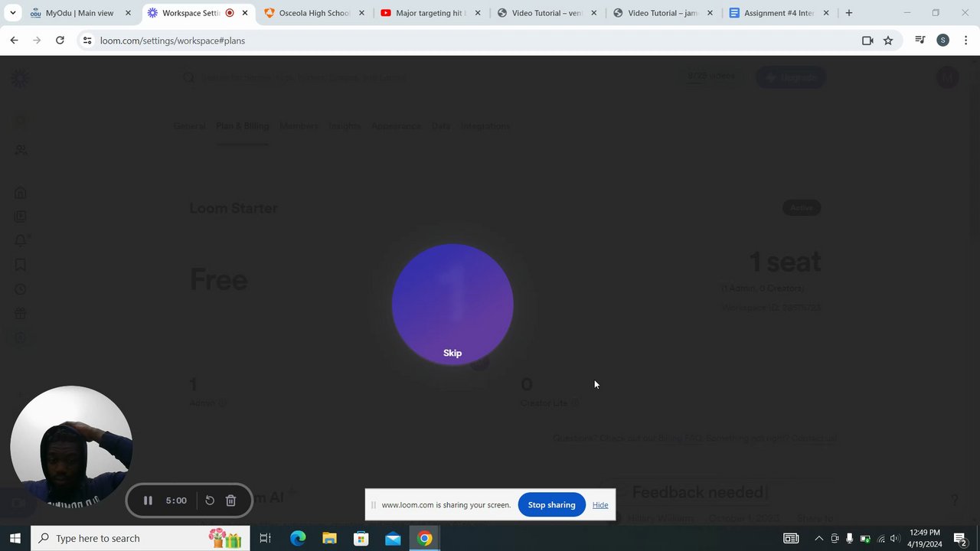This screenshot has height=551, width=980.
Task: Close the Workspace Settings tab
Action: pos(245,13)
